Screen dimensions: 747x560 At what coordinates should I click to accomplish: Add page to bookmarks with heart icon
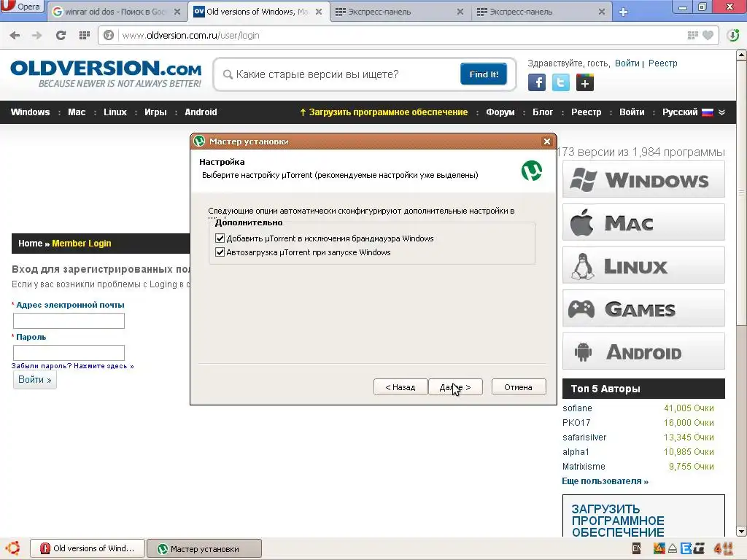(708, 35)
